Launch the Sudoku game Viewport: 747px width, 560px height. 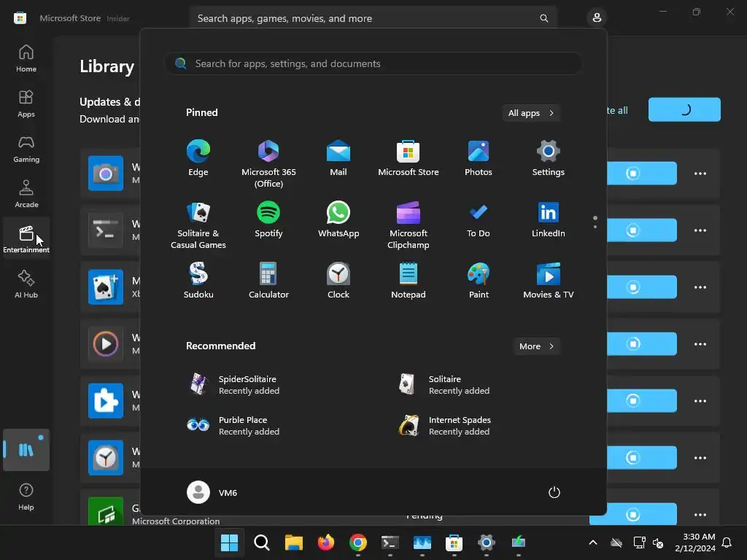(198, 281)
